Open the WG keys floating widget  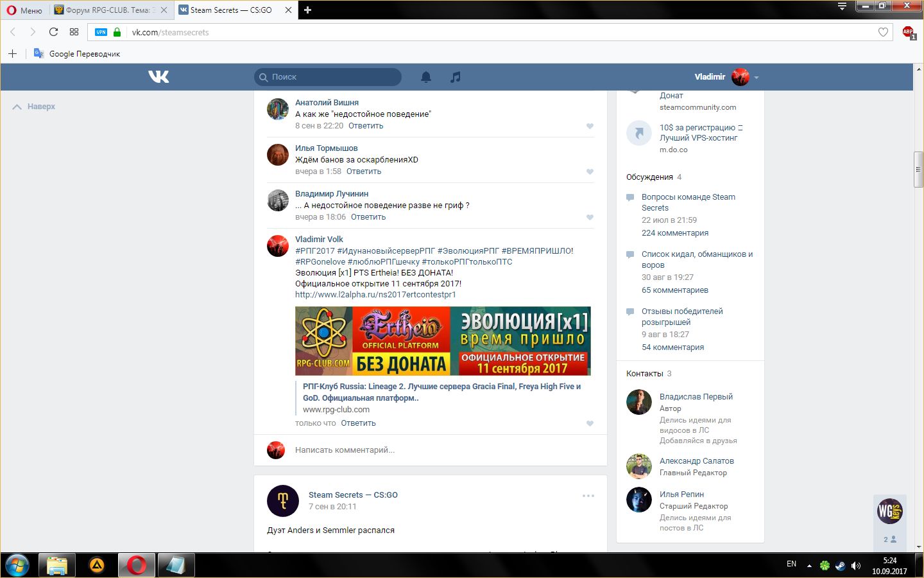[x=890, y=511]
